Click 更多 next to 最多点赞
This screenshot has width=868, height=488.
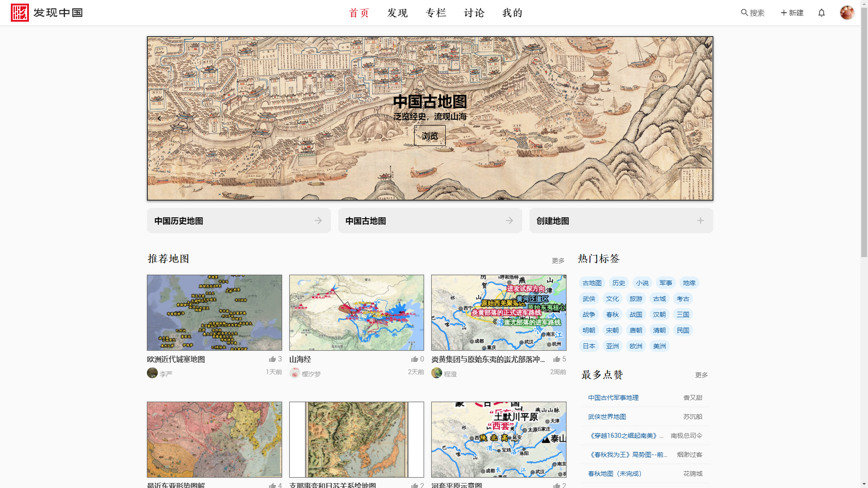(x=702, y=375)
